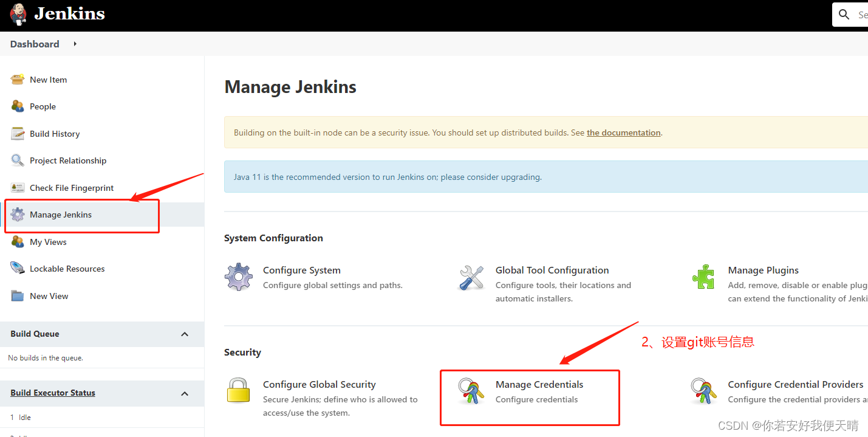This screenshot has height=437, width=868.
Task: Open Configure Global Security
Action: [x=320, y=385]
